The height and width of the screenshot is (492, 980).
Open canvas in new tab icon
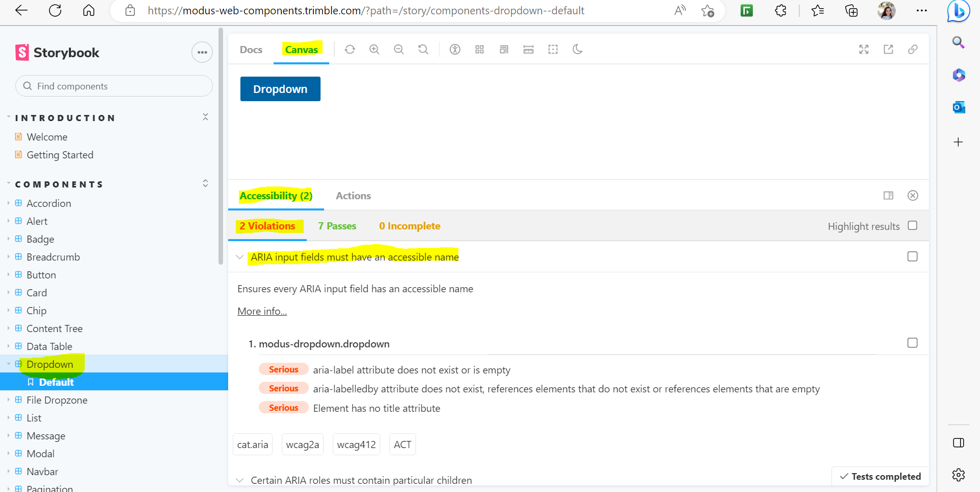pyautogui.click(x=889, y=49)
